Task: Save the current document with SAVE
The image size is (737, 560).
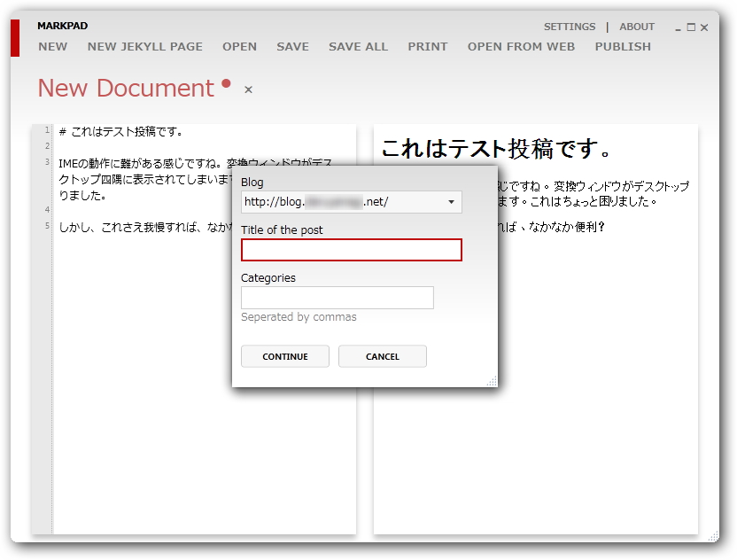Action: pyautogui.click(x=292, y=46)
